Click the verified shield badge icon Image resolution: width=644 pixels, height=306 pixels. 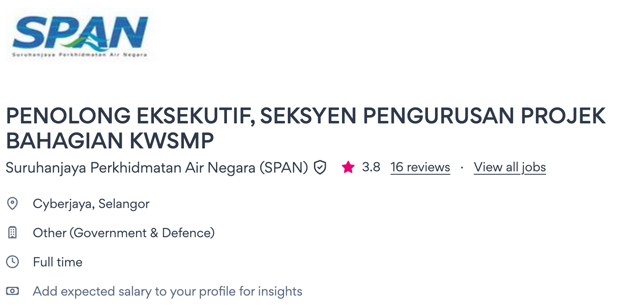[320, 168]
